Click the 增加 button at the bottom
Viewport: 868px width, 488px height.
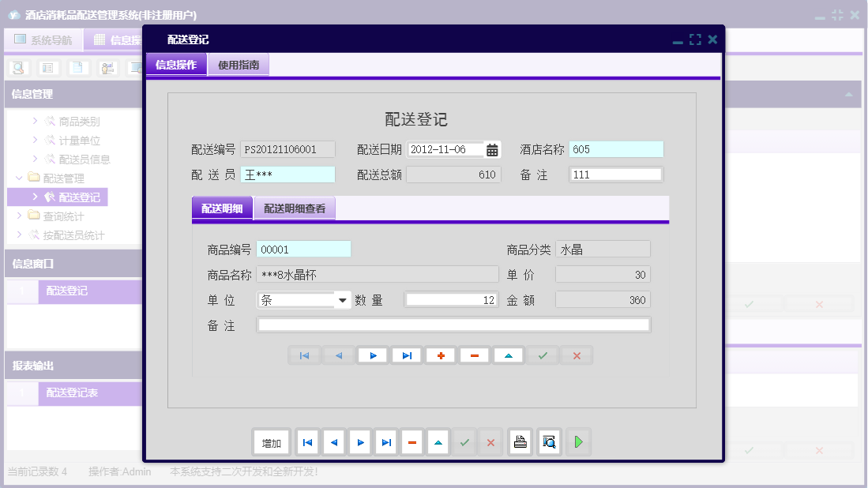coord(271,442)
